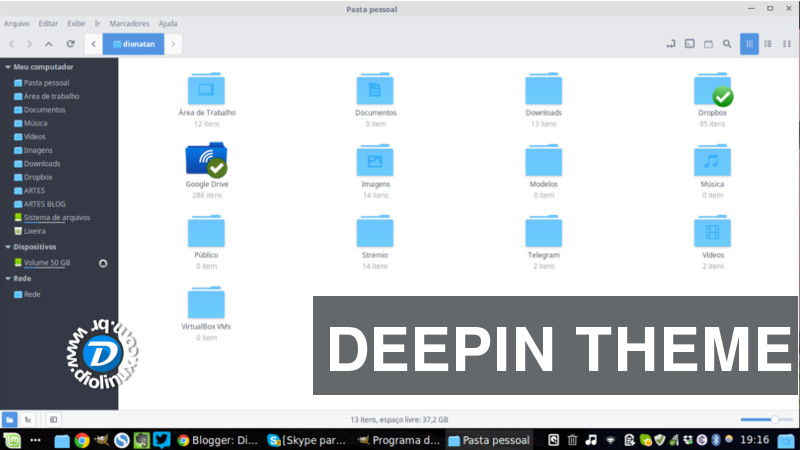Click the dionatan path button

click(x=133, y=44)
